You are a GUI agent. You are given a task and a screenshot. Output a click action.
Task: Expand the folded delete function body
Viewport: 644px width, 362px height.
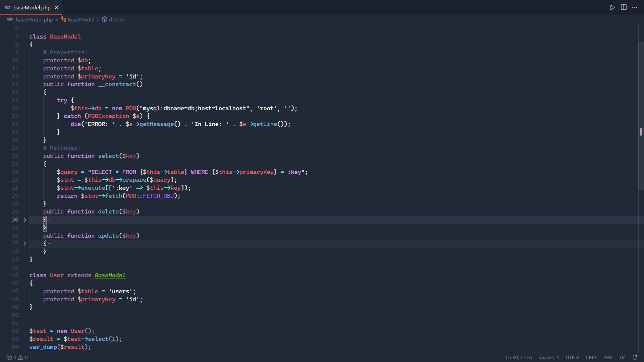[25, 220]
